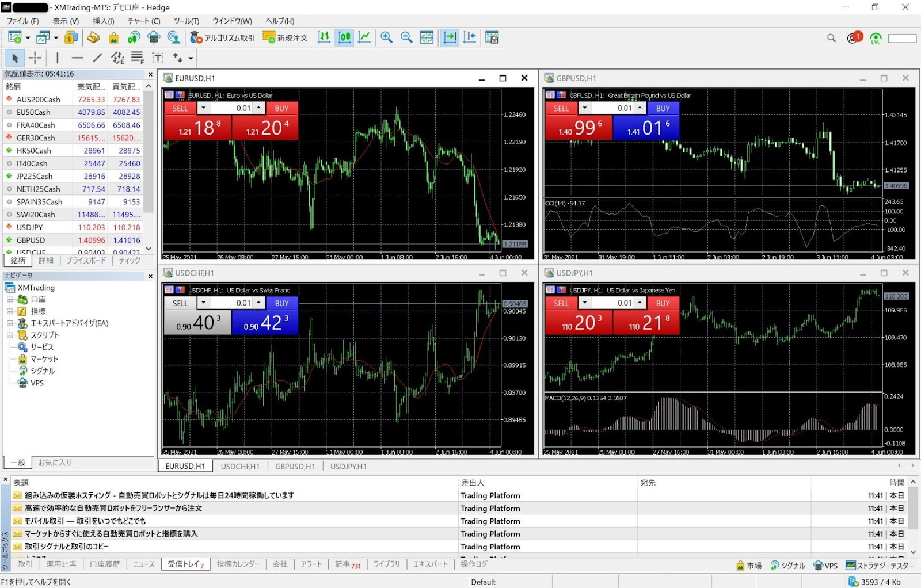The width and height of the screenshot is (921, 588).
Task: Activate the crosshair cursor mode
Action: point(35,58)
